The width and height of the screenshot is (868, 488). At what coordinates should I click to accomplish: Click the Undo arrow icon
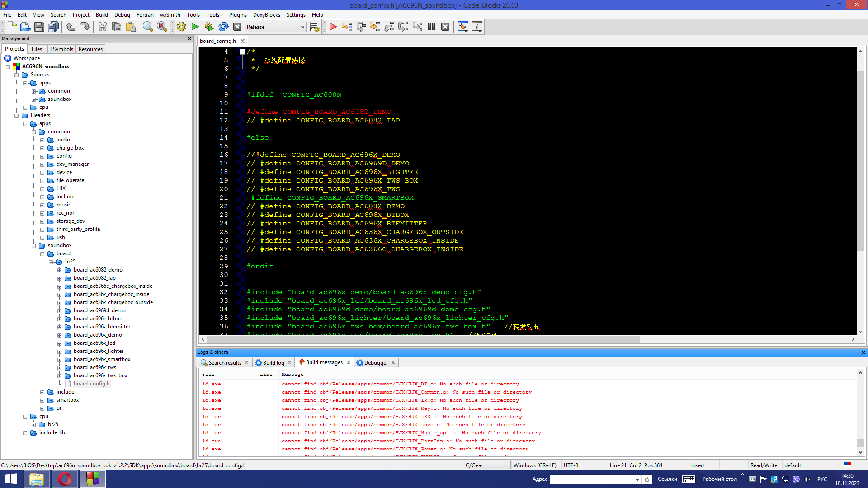[x=71, y=27]
